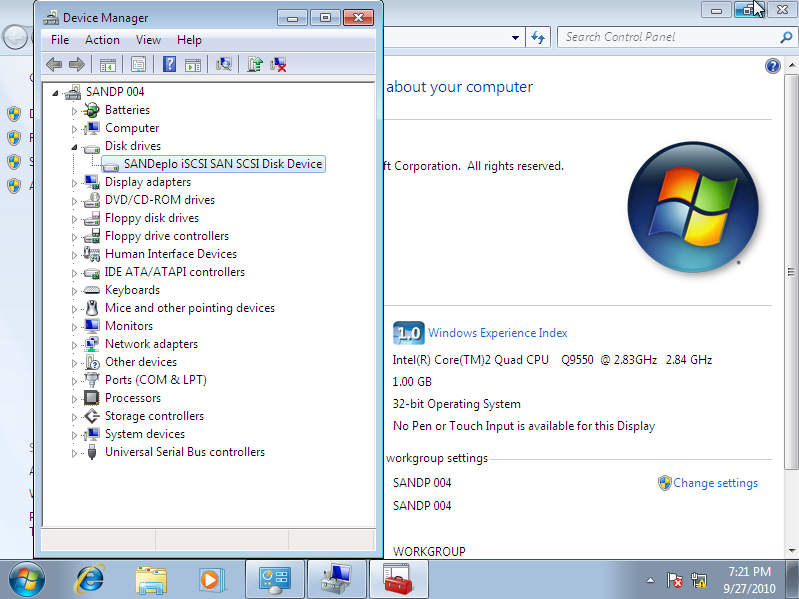Show hidden tray icons arrow
799x599 pixels.
(x=651, y=580)
